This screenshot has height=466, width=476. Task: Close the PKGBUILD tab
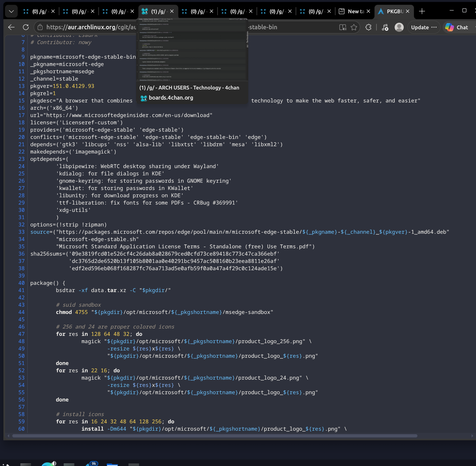(x=408, y=11)
